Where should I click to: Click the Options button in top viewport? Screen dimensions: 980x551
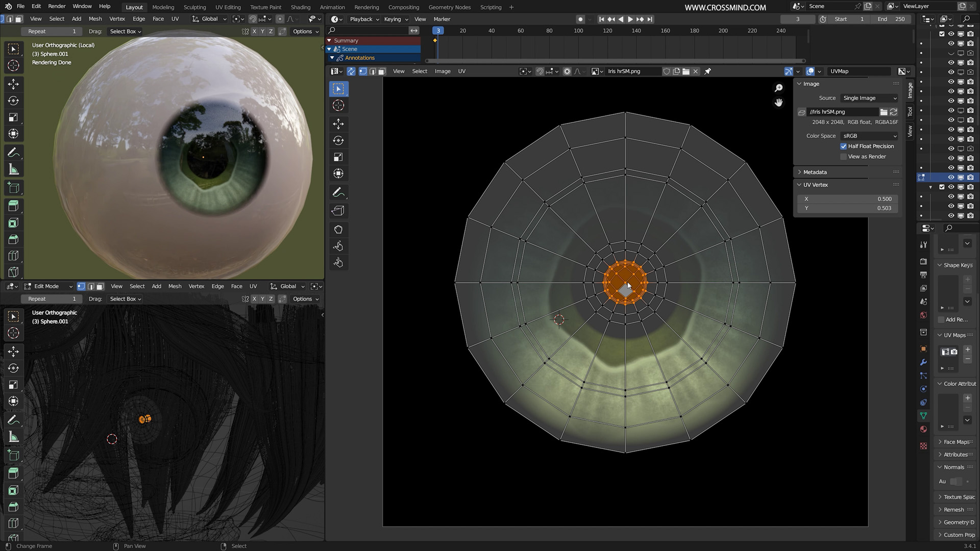[x=305, y=31]
